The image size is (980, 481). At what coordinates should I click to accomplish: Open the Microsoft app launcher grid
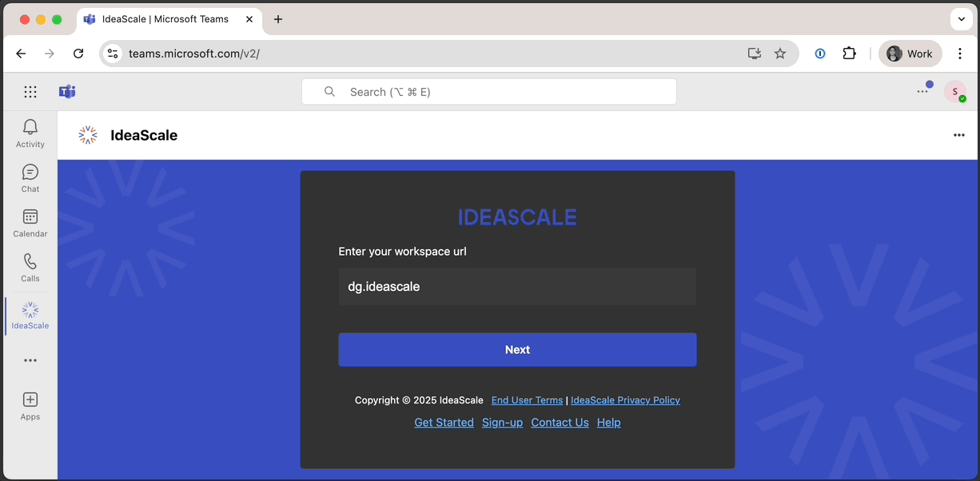click(x=30, y=91)
